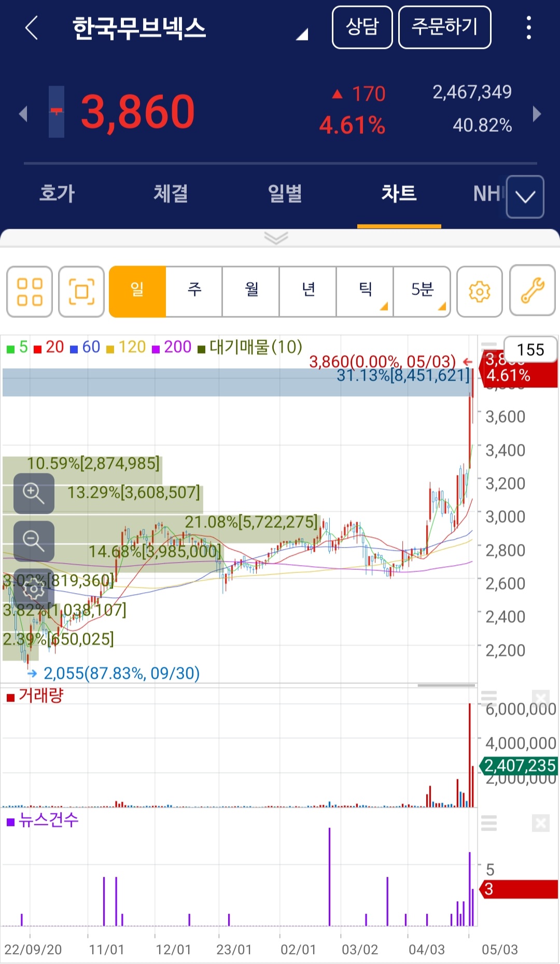Click the 4.61% red price tag
This screenshot has height=964, width=560.
tap(519, 375)
